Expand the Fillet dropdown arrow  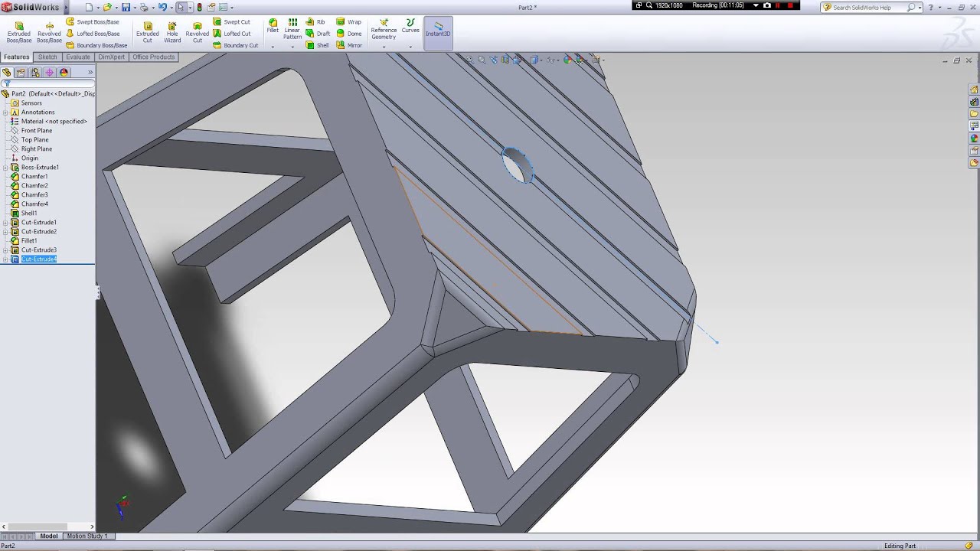(273, 47)
